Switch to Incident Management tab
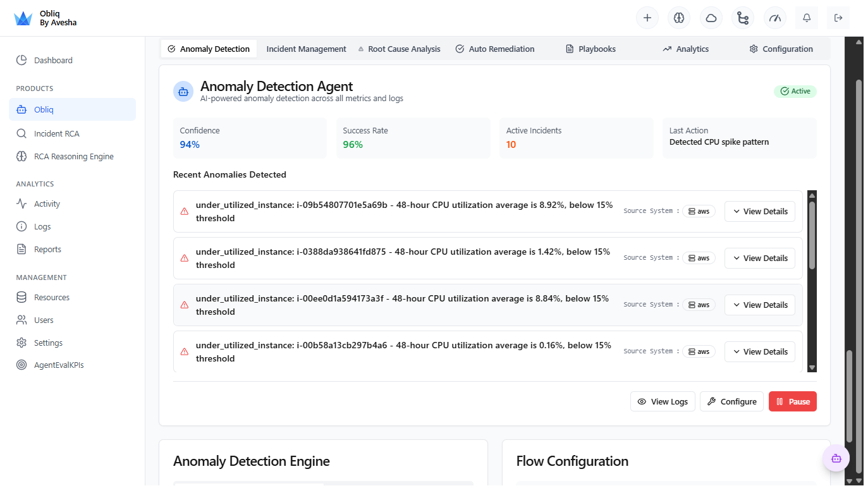This screenshot has width=868, height=493. coord(306,49)
